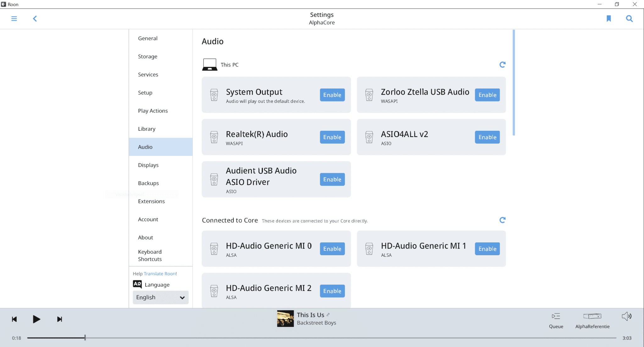The width and height of the screenshot is (644, 347).
Task: Open the Play Actions settings section
Action: pos(161,111)
